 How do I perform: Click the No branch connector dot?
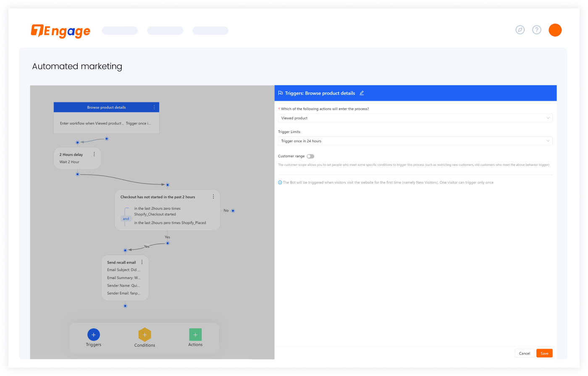[x=233, y=211]
